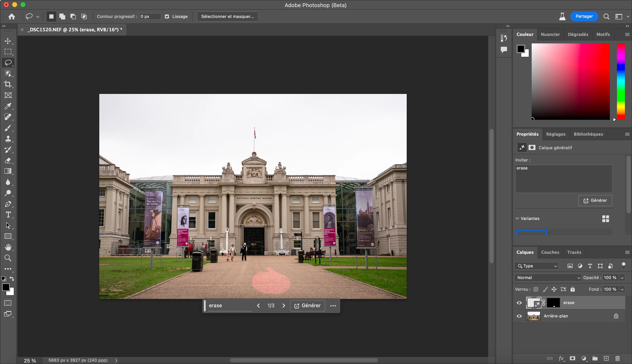Switch to the Couches tab
Viewport: 632px width, 364px height.
(x=550, y=252)
